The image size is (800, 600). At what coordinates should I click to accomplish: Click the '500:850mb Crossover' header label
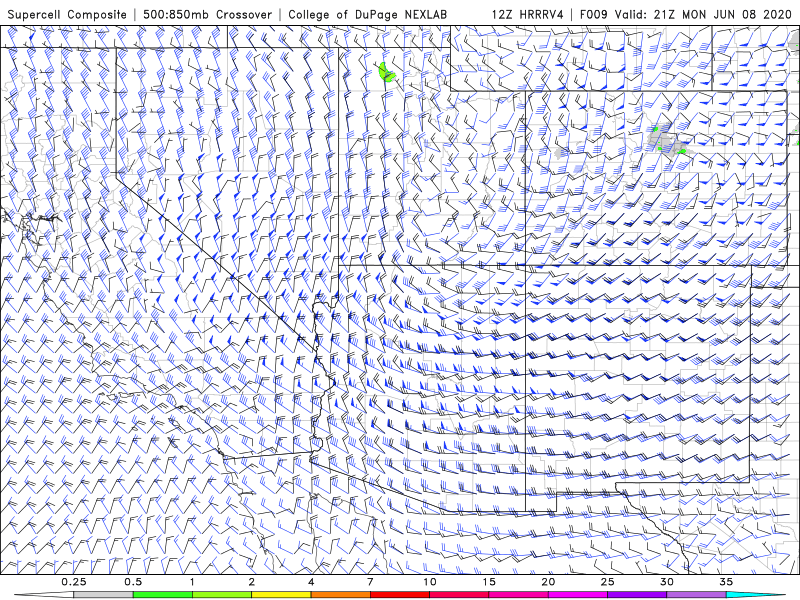208,14
